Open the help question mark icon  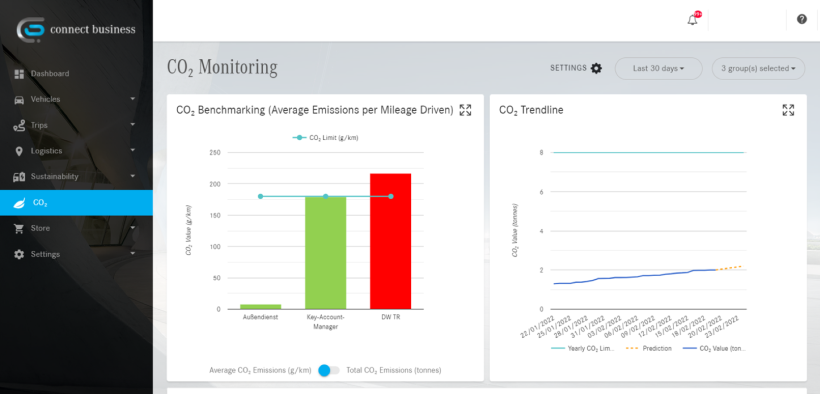802,19
